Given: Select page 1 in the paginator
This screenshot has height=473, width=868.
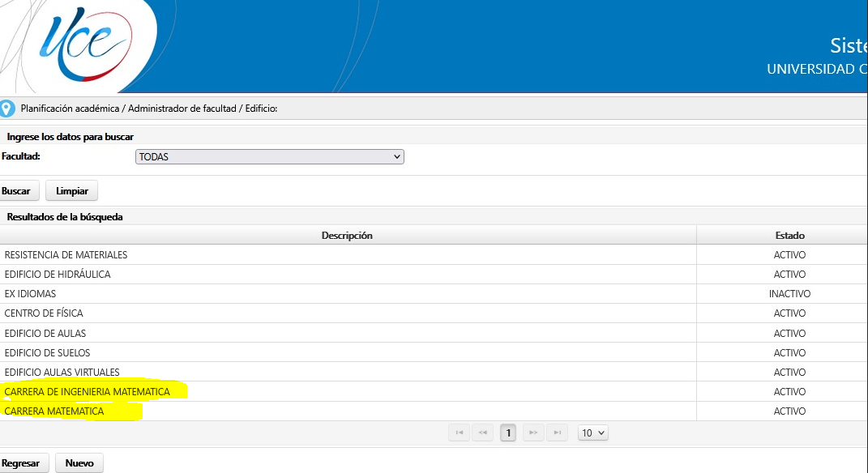Looking at the screenshot, I should (508, 433).
